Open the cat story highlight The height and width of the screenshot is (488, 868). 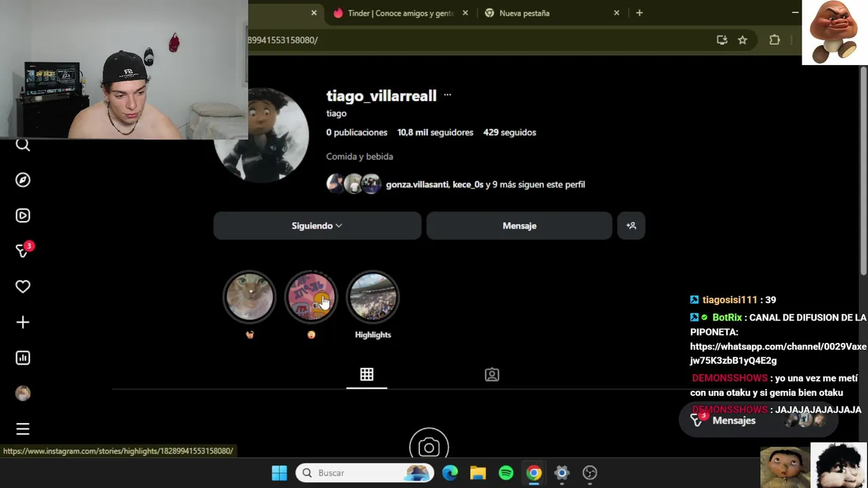click(x=250, y=297)
